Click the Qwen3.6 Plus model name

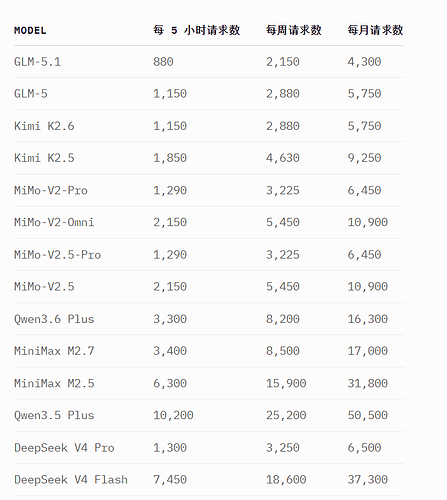pyautogui.click(x=54, y=319)
